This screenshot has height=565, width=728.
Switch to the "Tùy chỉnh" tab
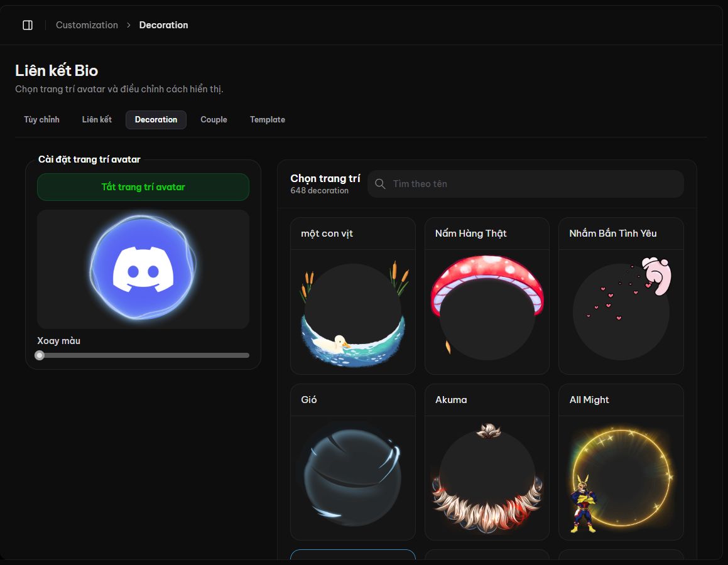coord(42,120)
